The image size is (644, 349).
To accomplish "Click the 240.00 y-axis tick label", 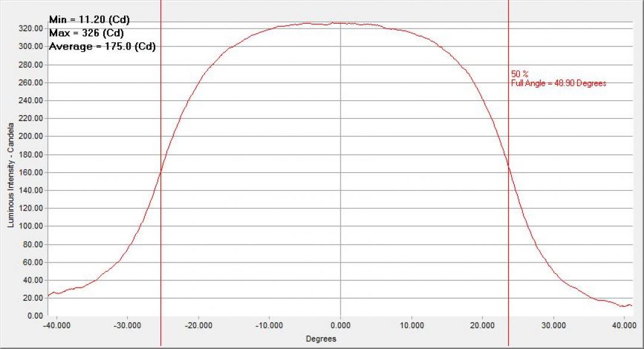I will point(31,100).
